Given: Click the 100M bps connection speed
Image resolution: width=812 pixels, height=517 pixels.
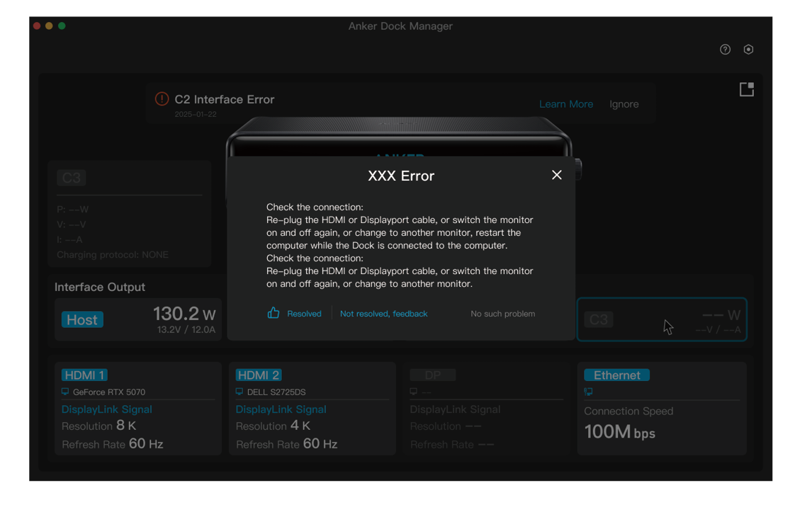Looking at the screenshot, I should pos(620,431).
